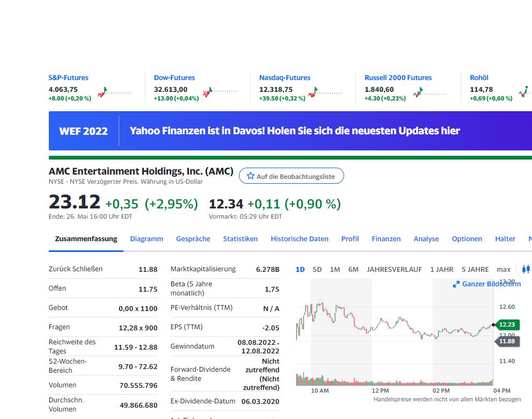The width and height of the screenshot is (532, 419).
Task: Open the Statistiken tab
Action: coord(241,239)
